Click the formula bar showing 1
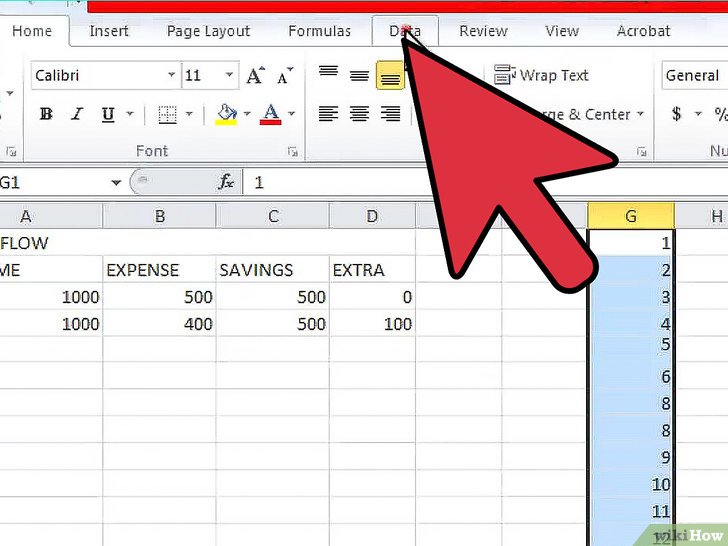728x546 pixels. coord(485,182)
